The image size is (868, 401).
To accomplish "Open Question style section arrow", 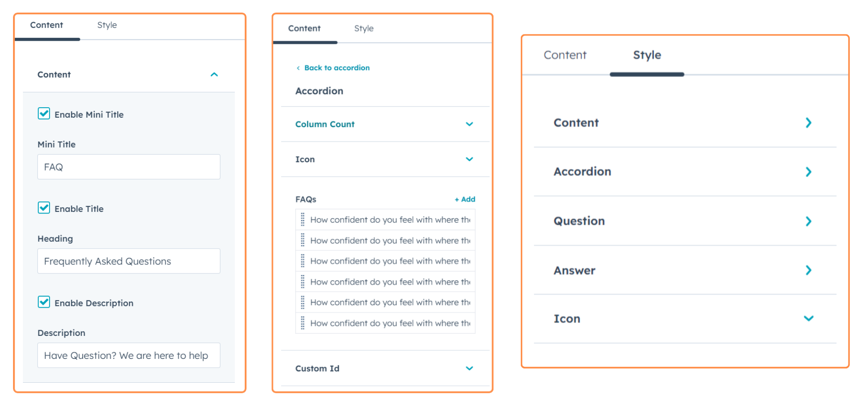I will coord(808,221).
